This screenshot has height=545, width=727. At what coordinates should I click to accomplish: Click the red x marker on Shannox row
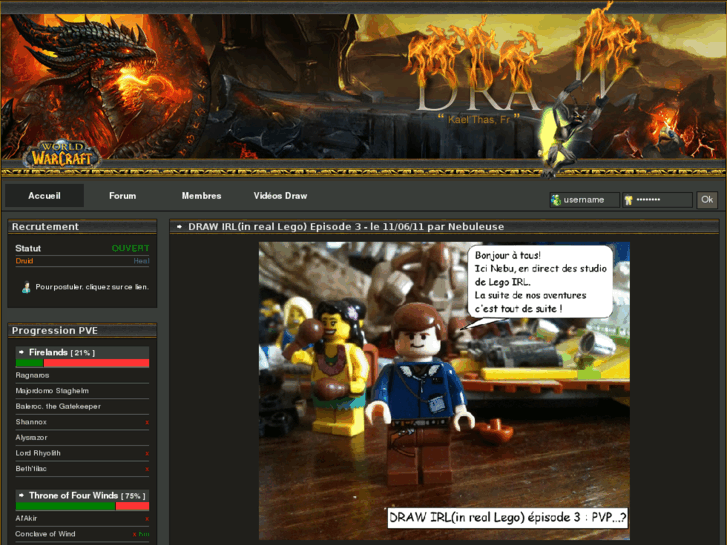(147, 423)
